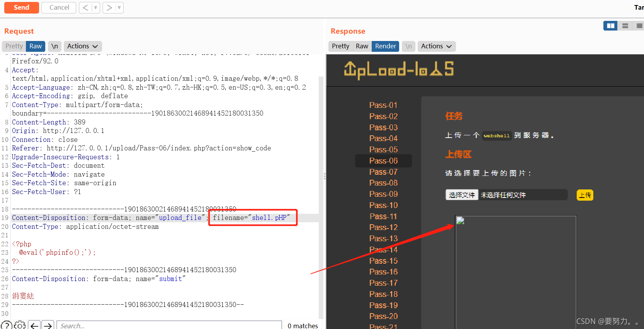
Task: Click the pane splitter handle between Request and Response
Action: click(325, 176)
